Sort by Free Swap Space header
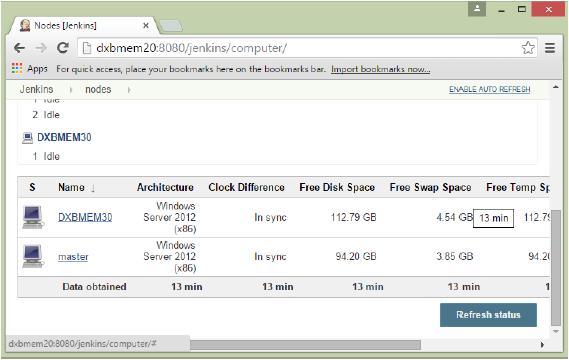Image resolution: width=569 pixels, height=360 pixels. point(430,187)
